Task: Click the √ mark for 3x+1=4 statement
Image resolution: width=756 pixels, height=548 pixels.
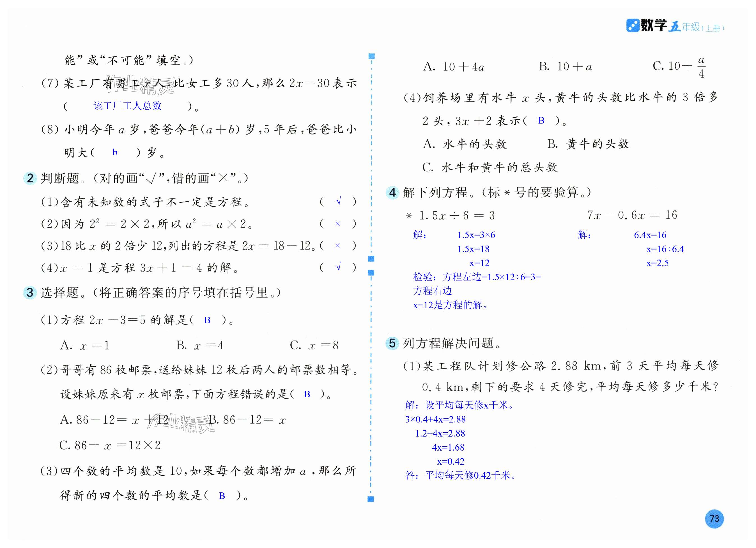Action: tap(338, 267)
